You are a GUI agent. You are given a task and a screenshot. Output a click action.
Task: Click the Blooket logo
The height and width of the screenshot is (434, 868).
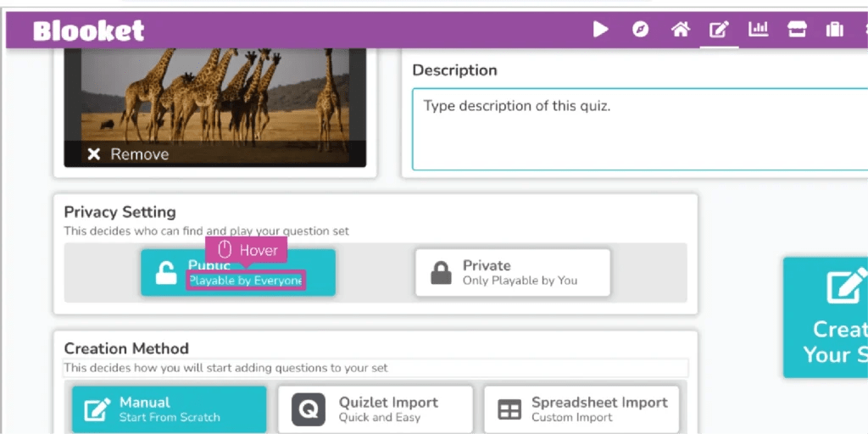88,31
